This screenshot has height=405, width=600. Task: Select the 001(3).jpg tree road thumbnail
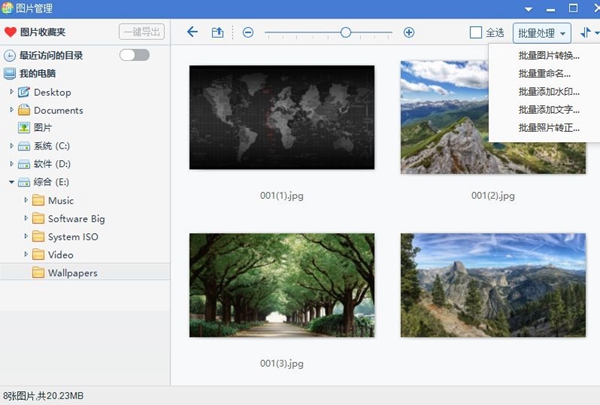281,285
